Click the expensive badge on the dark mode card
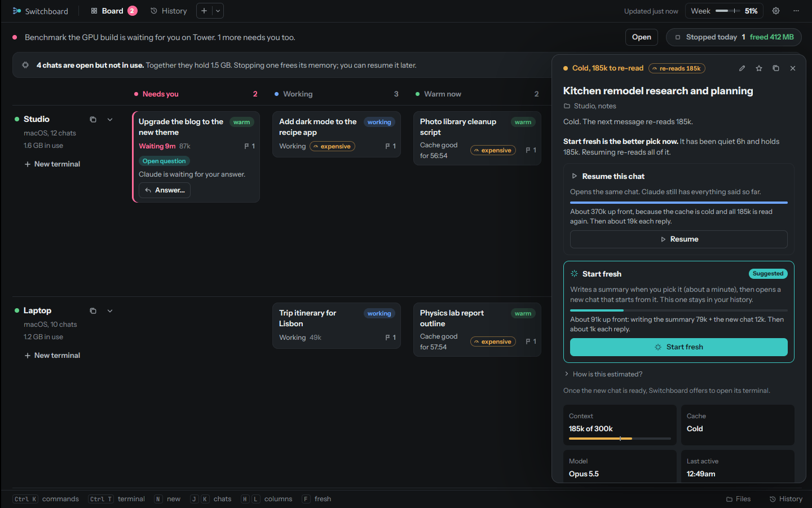 click(x=333, y=146)
